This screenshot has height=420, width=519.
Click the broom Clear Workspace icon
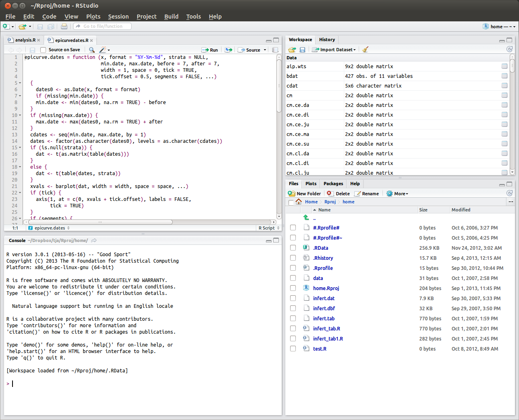coord(365,50)
